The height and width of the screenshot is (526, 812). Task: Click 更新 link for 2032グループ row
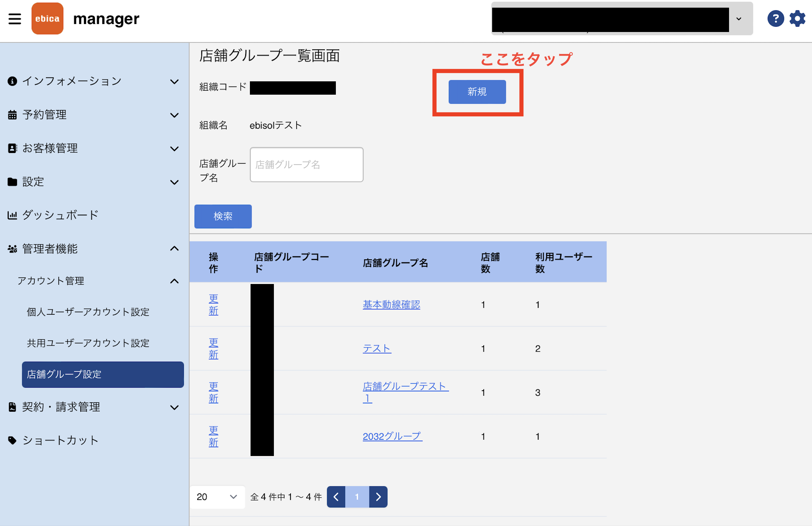pyautogui.click(x=214, y=437)
